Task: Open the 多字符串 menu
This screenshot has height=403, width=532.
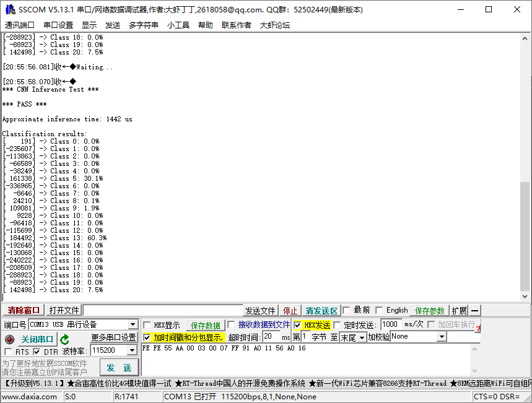Action: click(x=144, y=25)
